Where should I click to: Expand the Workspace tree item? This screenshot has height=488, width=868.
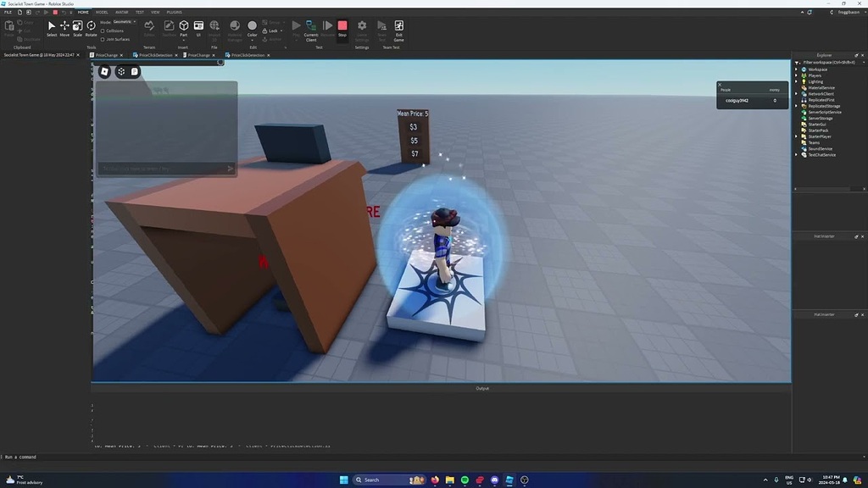797,69
